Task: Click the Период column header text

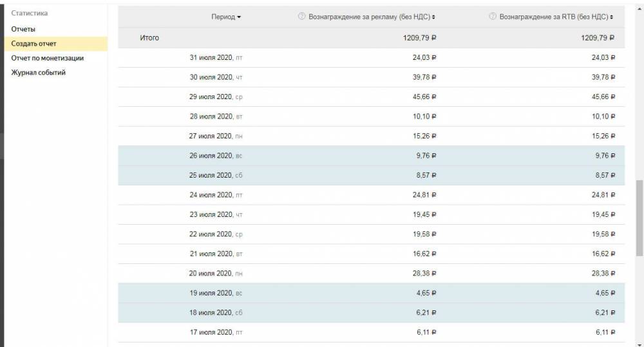Action: [x=223, y=17]
